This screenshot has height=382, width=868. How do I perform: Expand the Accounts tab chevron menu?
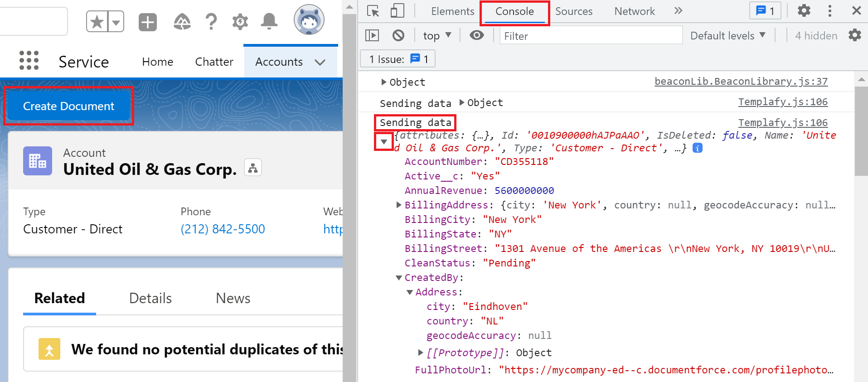pos(320,63)
